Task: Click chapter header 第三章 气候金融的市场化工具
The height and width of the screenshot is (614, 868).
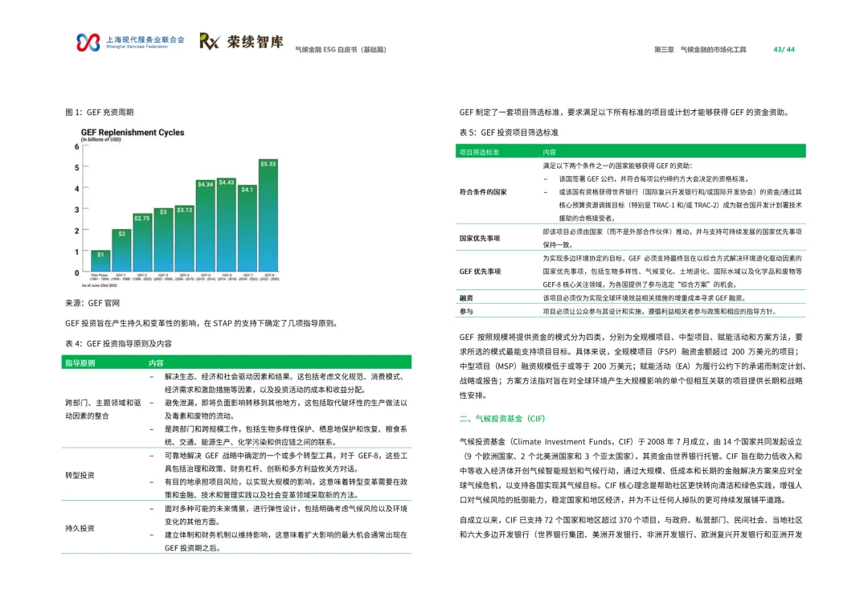Action: click(x=700, y=49)
